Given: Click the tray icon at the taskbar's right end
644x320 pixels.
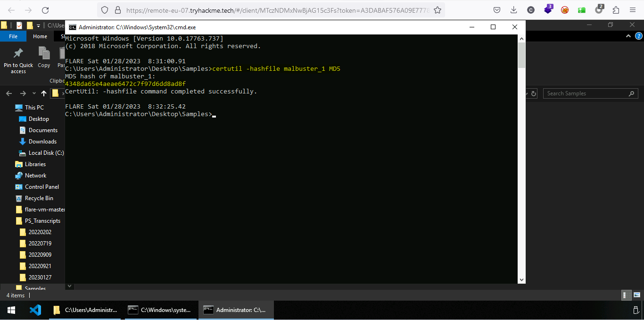Looking at the screenshot, I should coord(636,310).
